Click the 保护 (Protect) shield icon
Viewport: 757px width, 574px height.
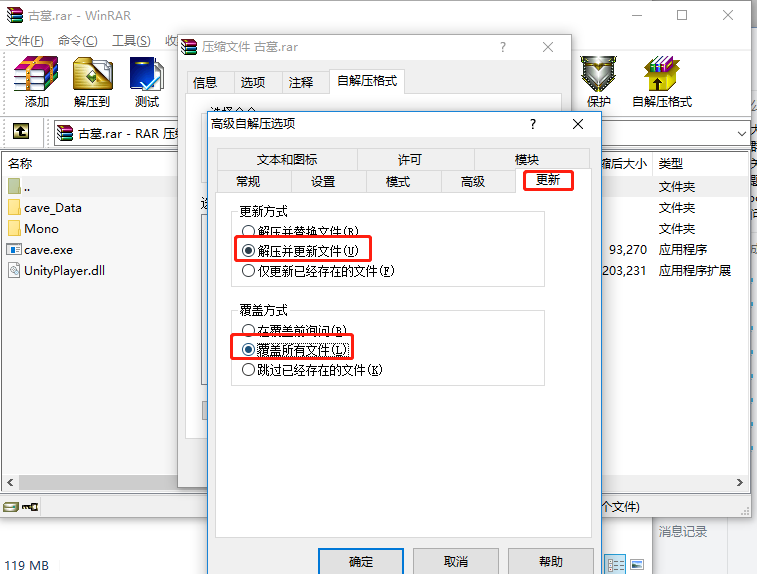(x=598, y=73)
